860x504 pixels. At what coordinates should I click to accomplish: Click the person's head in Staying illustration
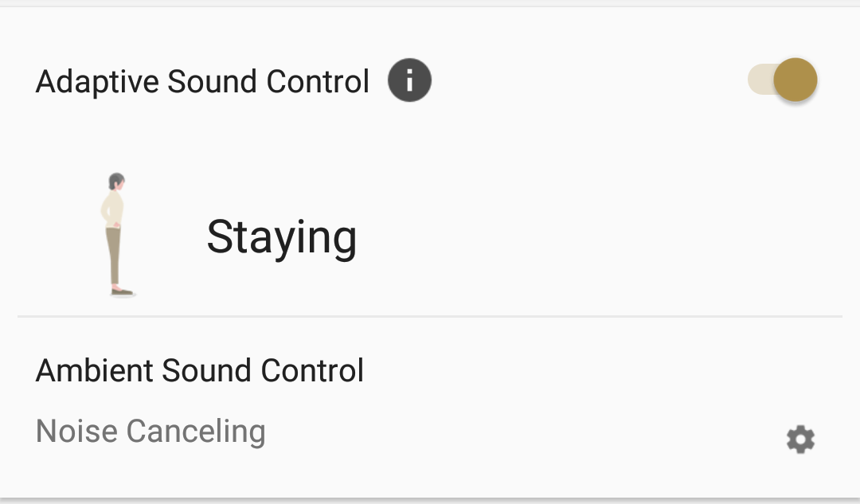pos(117,182)
